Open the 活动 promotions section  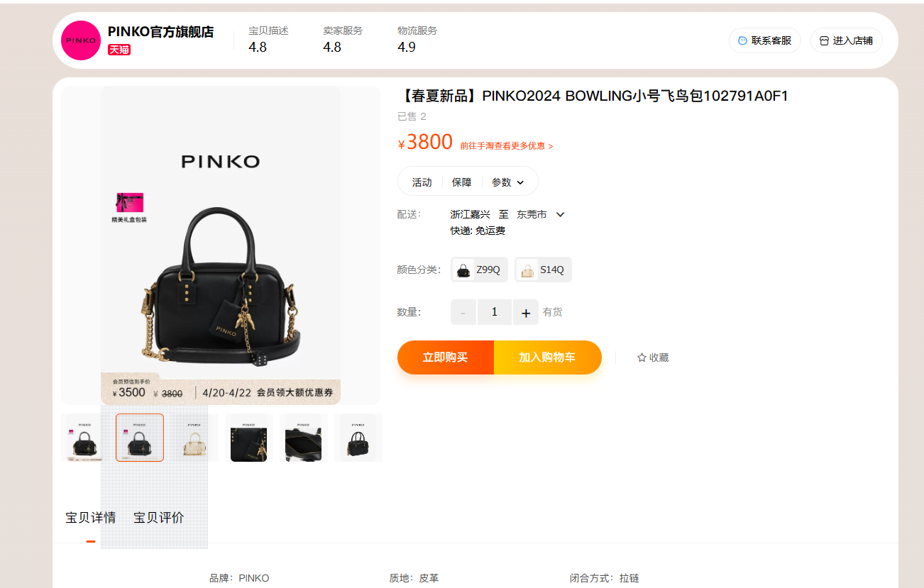pos(422,182)
